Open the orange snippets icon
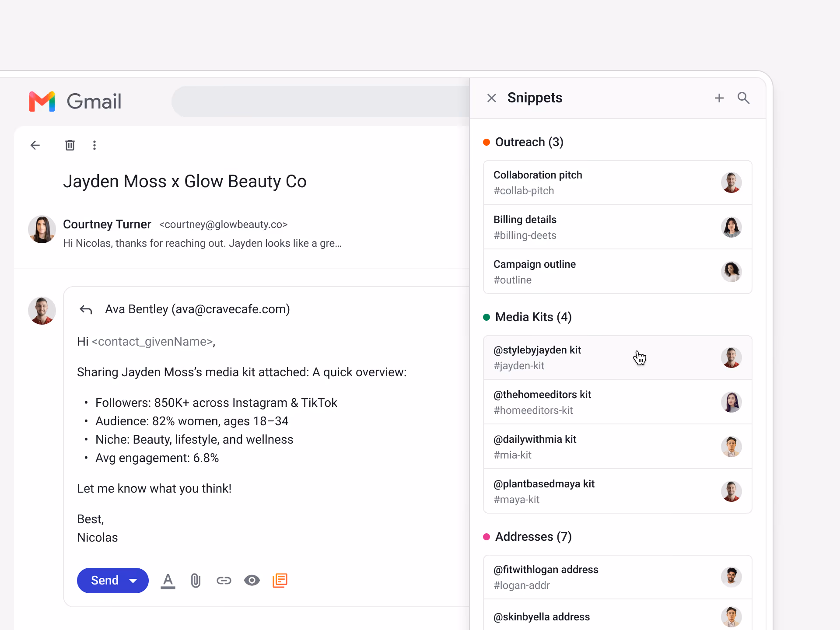This screenshot has height=630, width=840. 280,581
